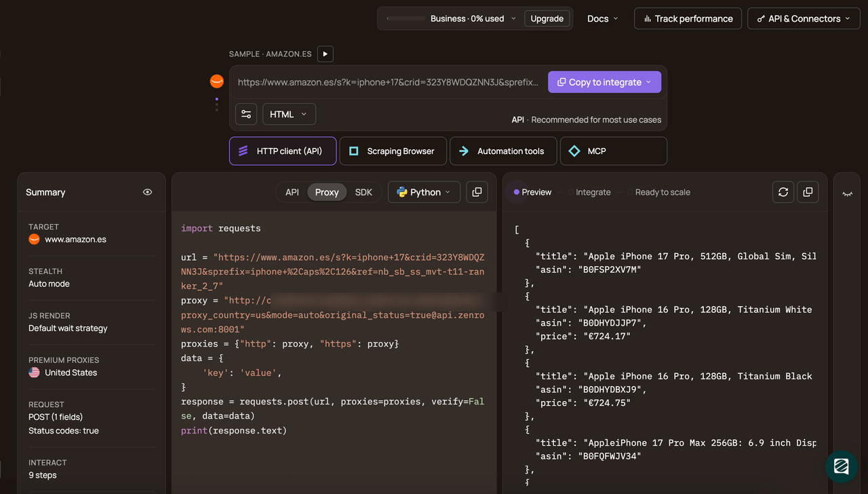Click the Summary panel heading
The height and width of the screenshot is (494, 868).
pos(45,192)
